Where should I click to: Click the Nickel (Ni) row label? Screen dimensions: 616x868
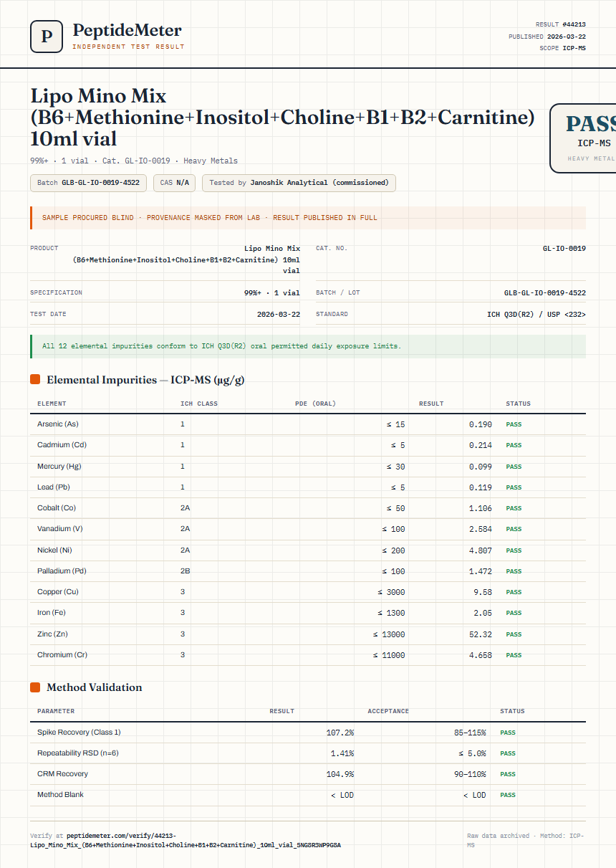[54, 550]
